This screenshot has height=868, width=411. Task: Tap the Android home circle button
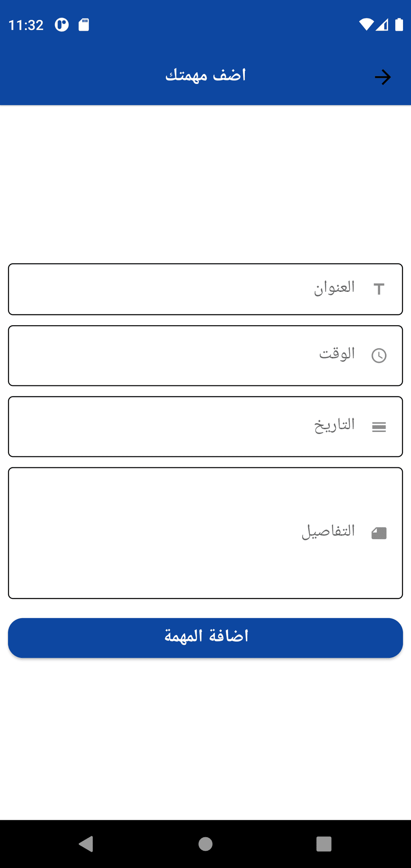(205, 844)
